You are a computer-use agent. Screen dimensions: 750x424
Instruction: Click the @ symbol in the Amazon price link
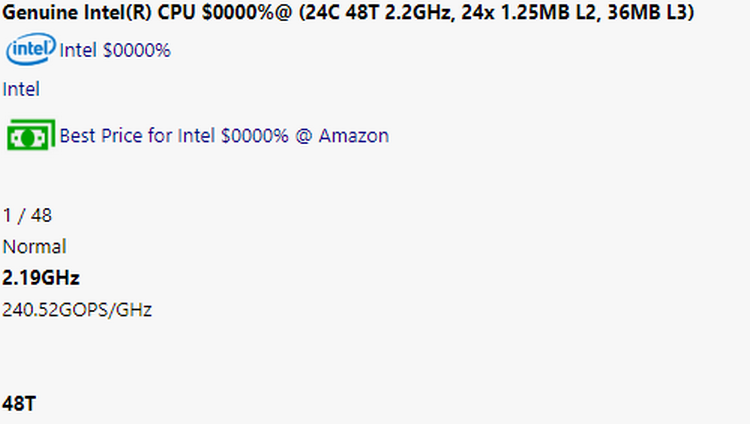click(304, 136)
